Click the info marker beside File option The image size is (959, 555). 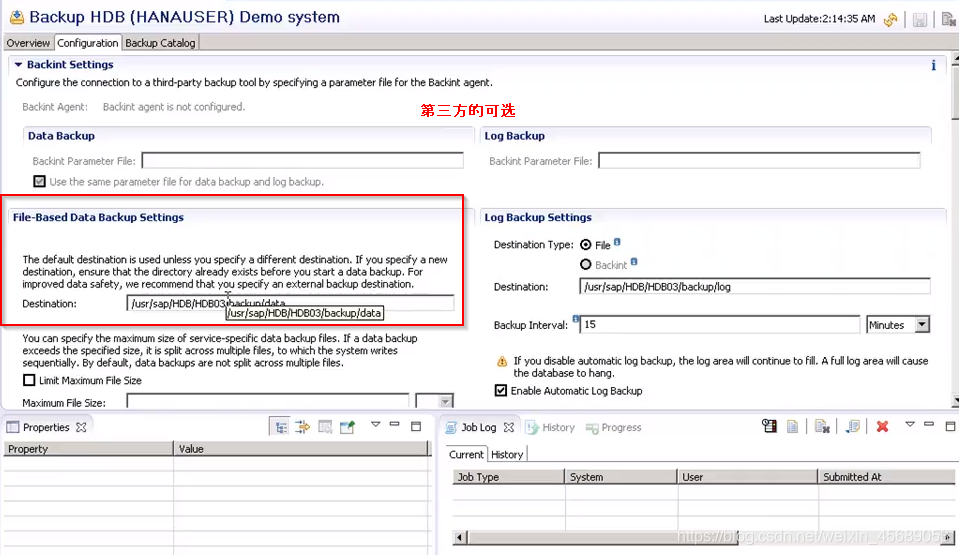617,242
